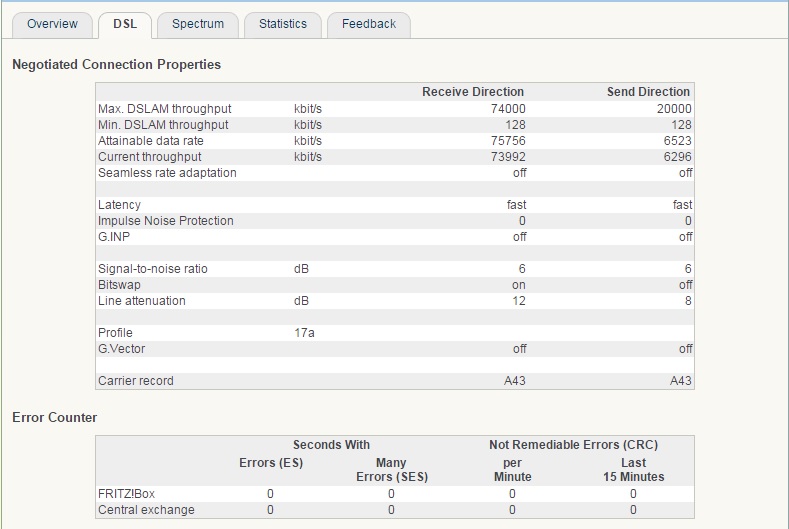This screenshot has width=789, height=529.
Task: Click the Signal-to-noise ratio row label
Action: pos(152,269)
